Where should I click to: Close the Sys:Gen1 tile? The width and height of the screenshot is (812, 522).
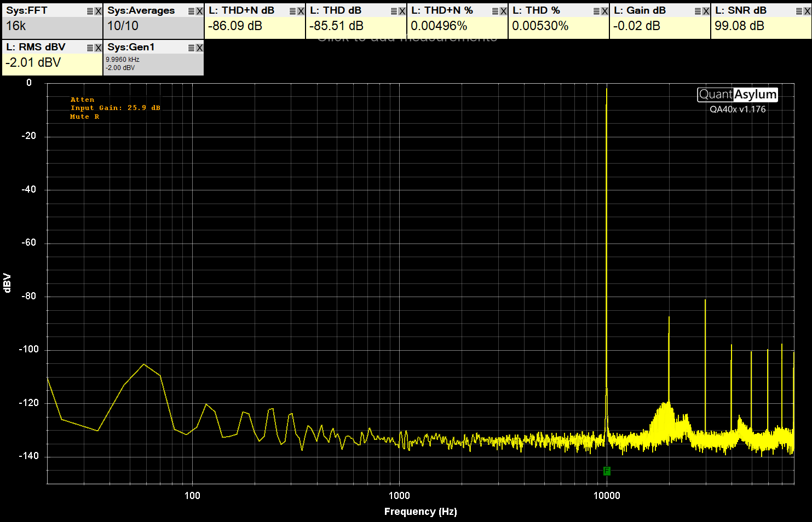pos(199,48)
